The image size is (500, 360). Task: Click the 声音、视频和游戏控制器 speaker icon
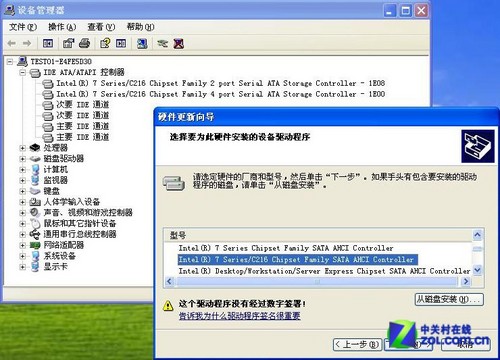(x=35, y=213)
